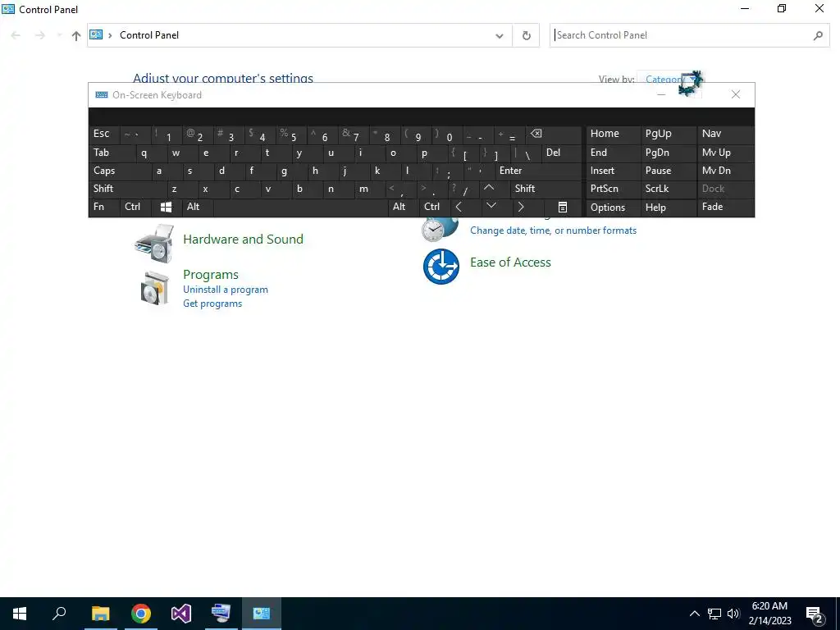Click the chevron before Control Panel in the address path

111,35
